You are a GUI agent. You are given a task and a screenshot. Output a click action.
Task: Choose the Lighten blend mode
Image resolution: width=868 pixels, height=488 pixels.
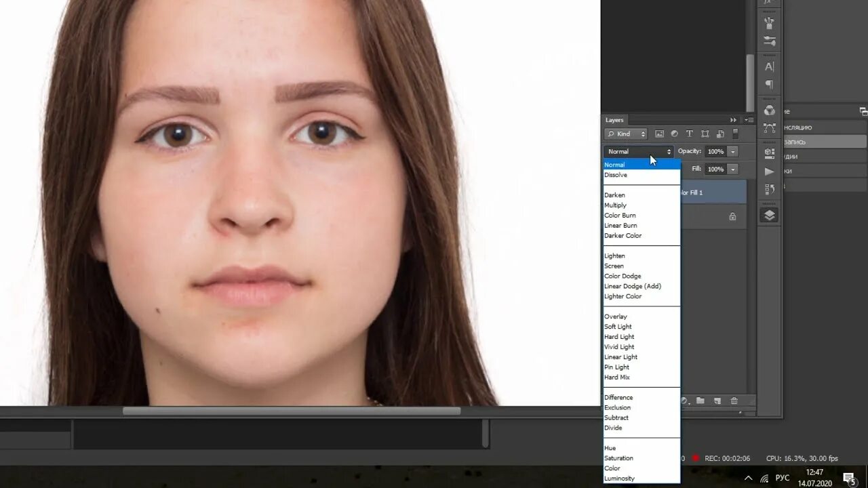pyautogui.click(x=642, y=256)
